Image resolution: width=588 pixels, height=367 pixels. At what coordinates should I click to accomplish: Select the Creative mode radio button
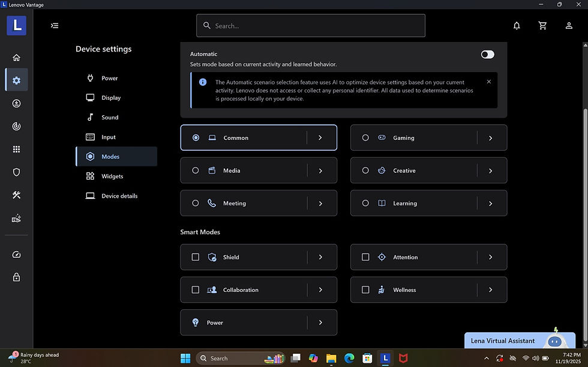click(365, 171)
